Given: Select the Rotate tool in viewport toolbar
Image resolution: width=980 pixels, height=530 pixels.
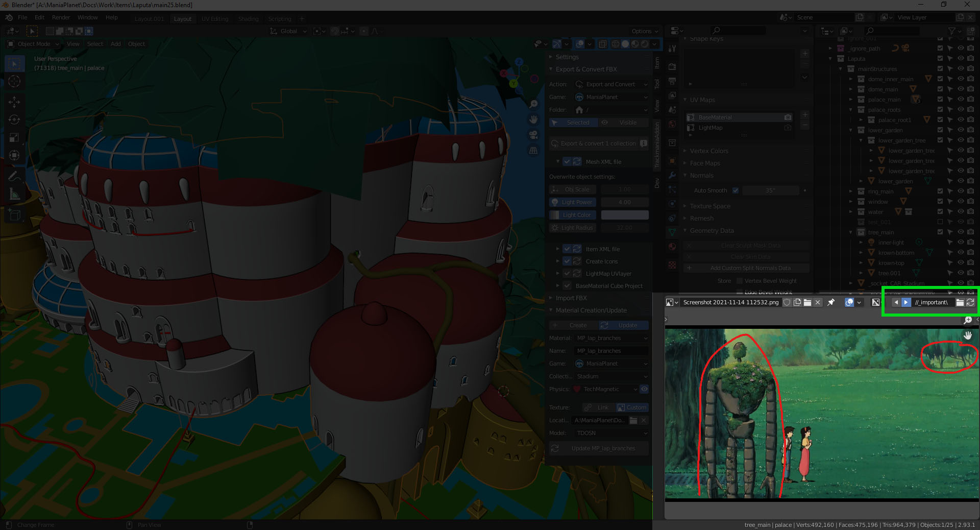Looking at the screenshot, I should pyautogui.click(x=14, y=119).
